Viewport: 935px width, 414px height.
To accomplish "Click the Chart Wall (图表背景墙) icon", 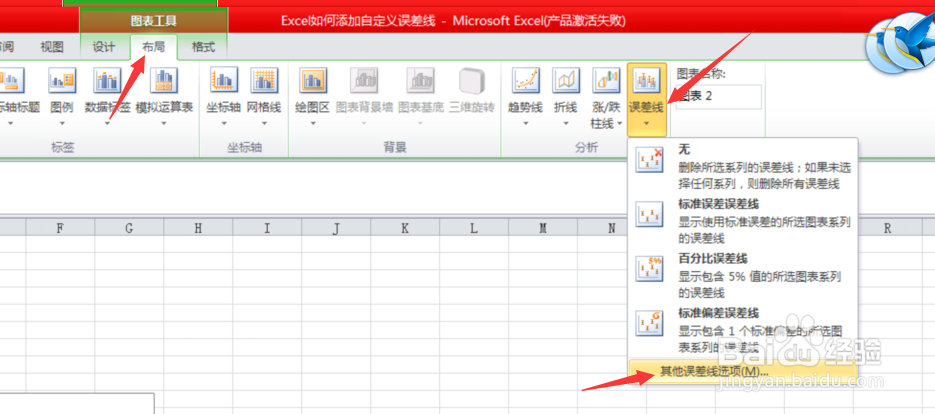I will 364,80.
